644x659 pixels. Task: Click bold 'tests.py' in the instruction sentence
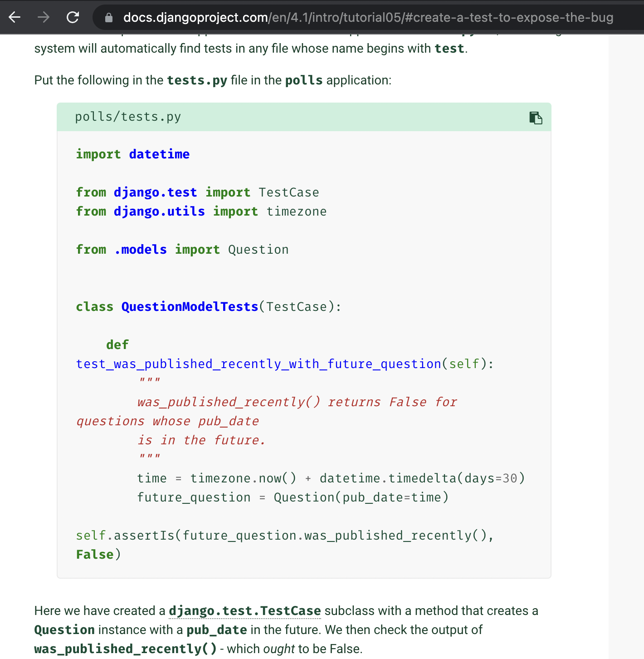pyautogui.click(x=197, y=80)
